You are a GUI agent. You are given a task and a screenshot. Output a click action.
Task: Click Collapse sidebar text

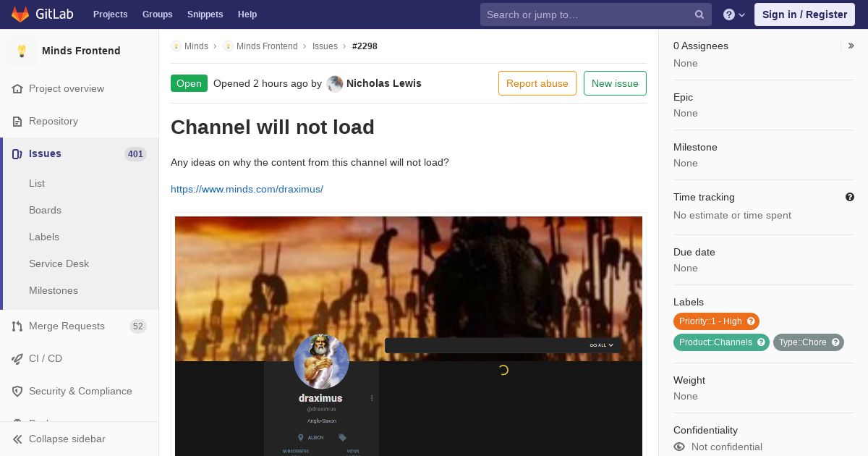tap(67, 439)
